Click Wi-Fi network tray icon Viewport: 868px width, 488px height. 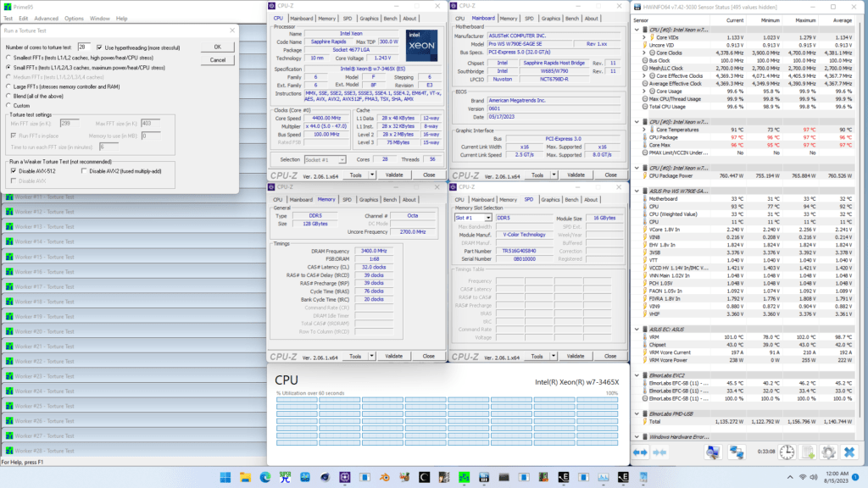pyautogui.click(x=803, y=478)
